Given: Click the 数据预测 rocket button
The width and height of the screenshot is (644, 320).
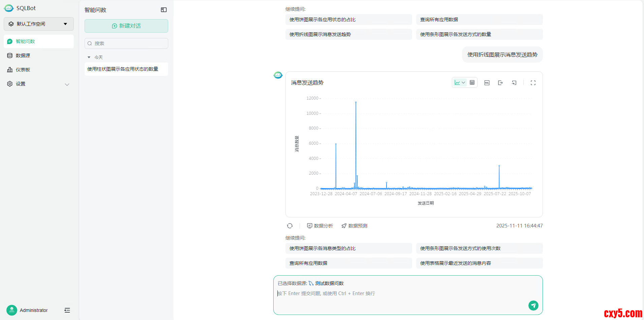Looking at the screenshot, I should click(x=354, y=226).
